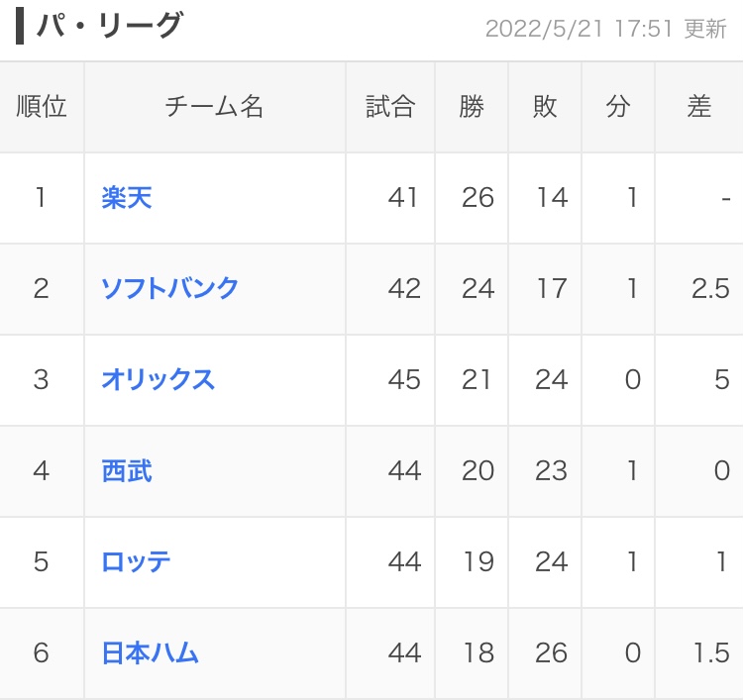Screen dimensions: 743x700
Task: Click the チーム名 column header
Action: click(214, 107)
